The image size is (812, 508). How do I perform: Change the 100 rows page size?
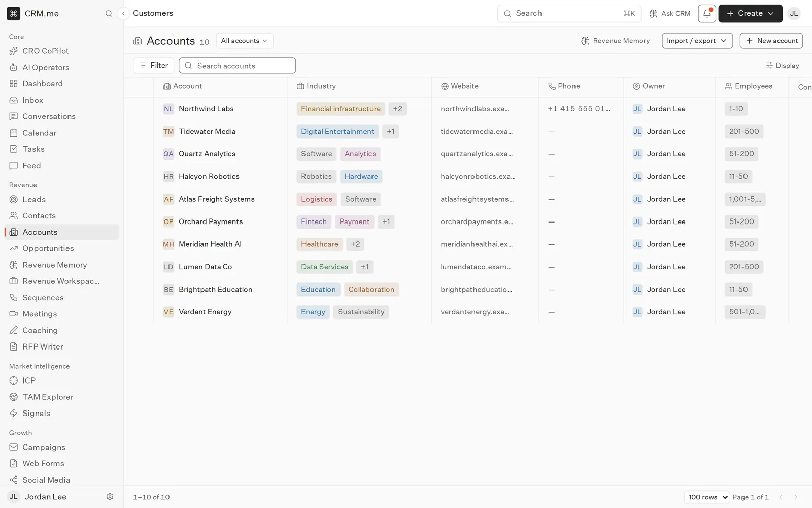pos(707,497)
